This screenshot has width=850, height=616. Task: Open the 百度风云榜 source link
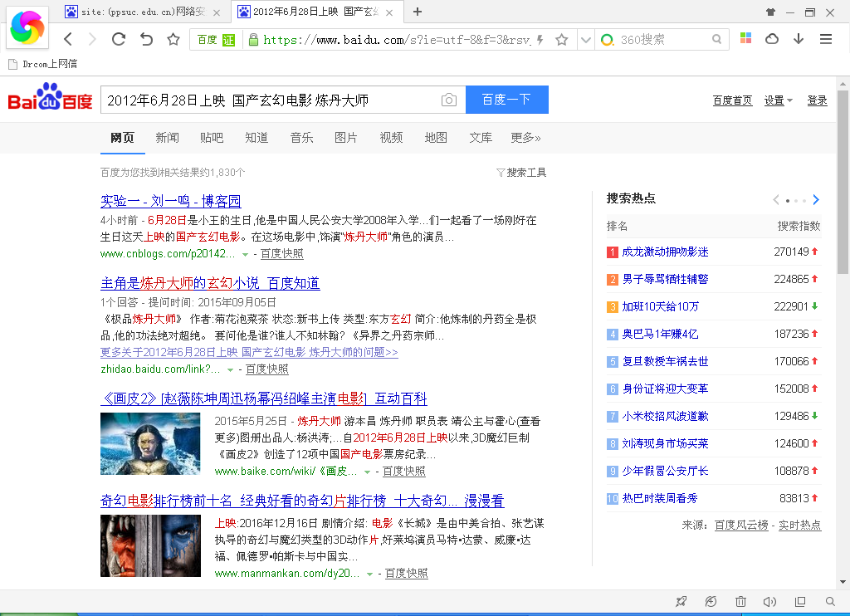tap(741, 525)
